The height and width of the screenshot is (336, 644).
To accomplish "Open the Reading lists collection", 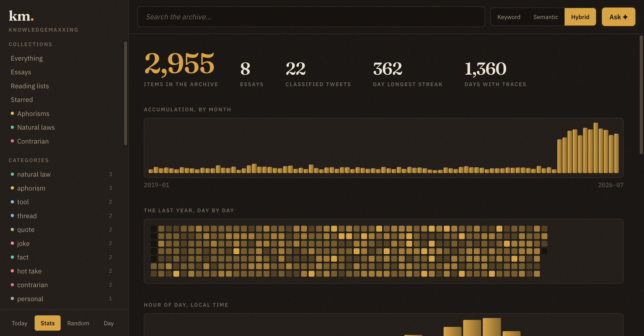I will coord(30,86).
